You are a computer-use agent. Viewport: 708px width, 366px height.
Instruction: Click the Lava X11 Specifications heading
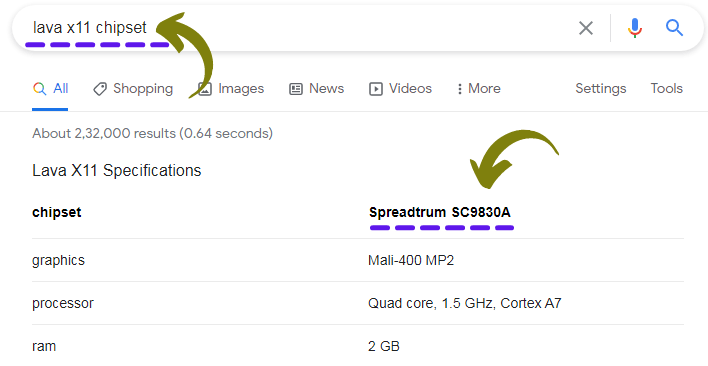point(116,171)
